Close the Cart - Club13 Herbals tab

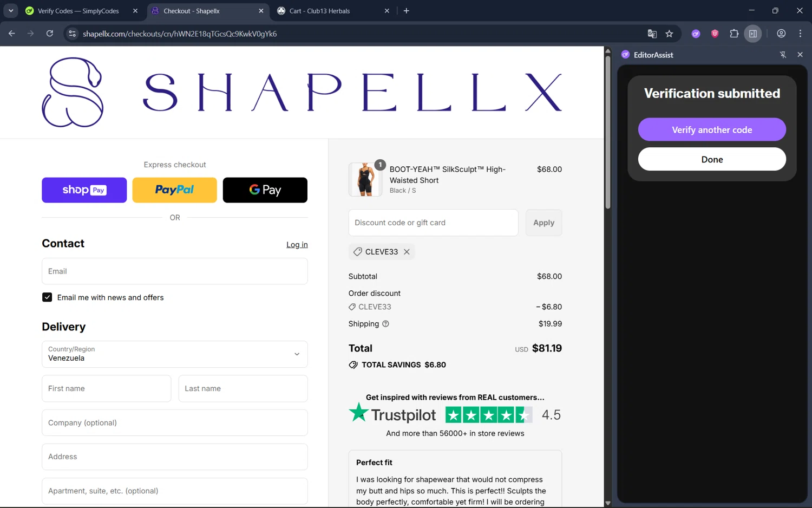click(387, 11)
